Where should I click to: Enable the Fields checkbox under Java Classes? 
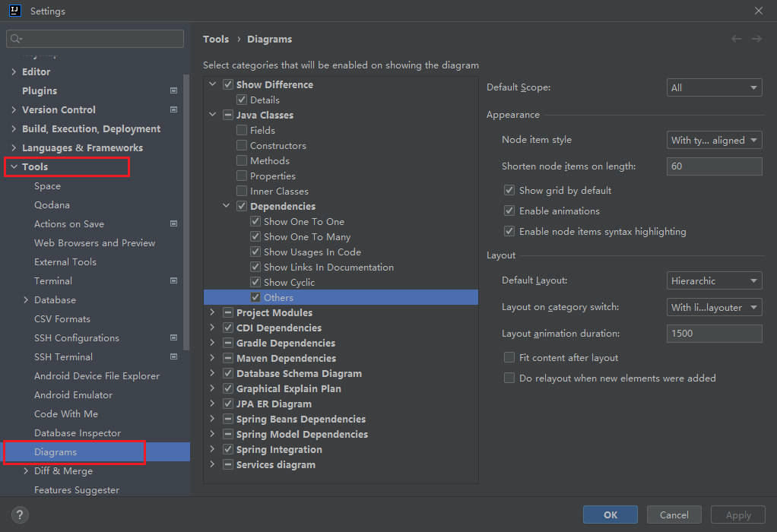point(242,130)
